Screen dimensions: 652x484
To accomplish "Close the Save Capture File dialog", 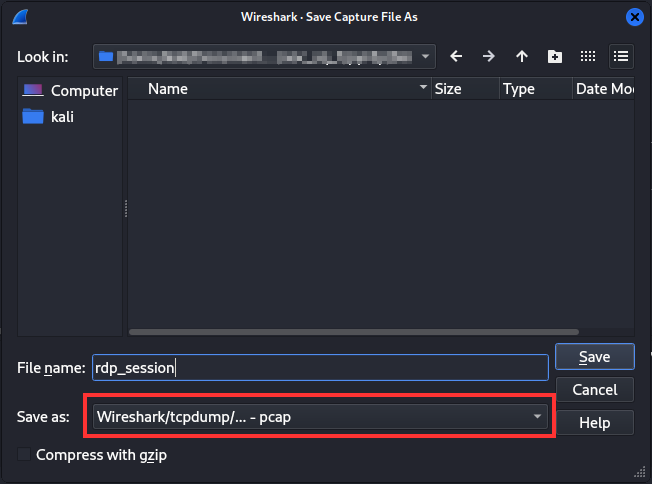I will coord(635,17).
